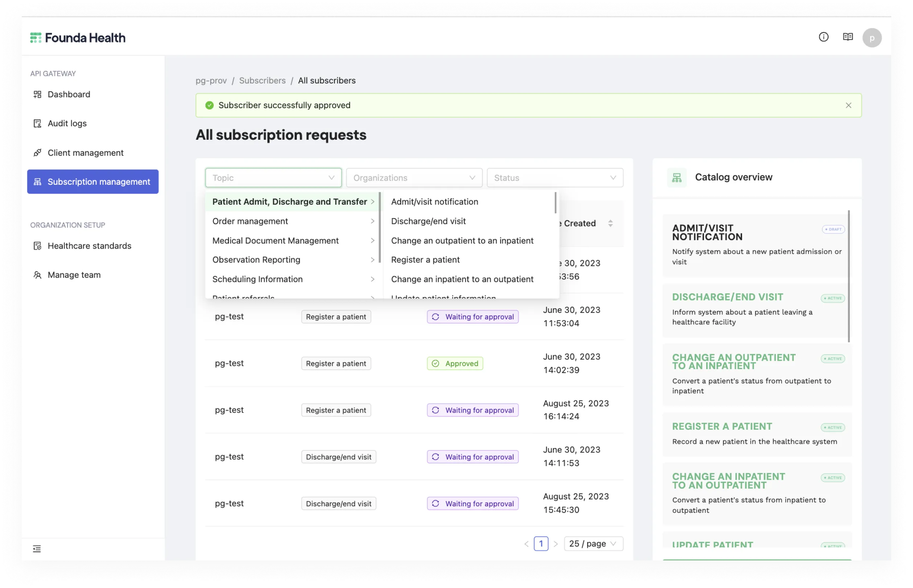The height and width of the screenshot is (588, 913).
Task: Collapse the sidebar using the bottom icon
Action: [x=37, y=549]
